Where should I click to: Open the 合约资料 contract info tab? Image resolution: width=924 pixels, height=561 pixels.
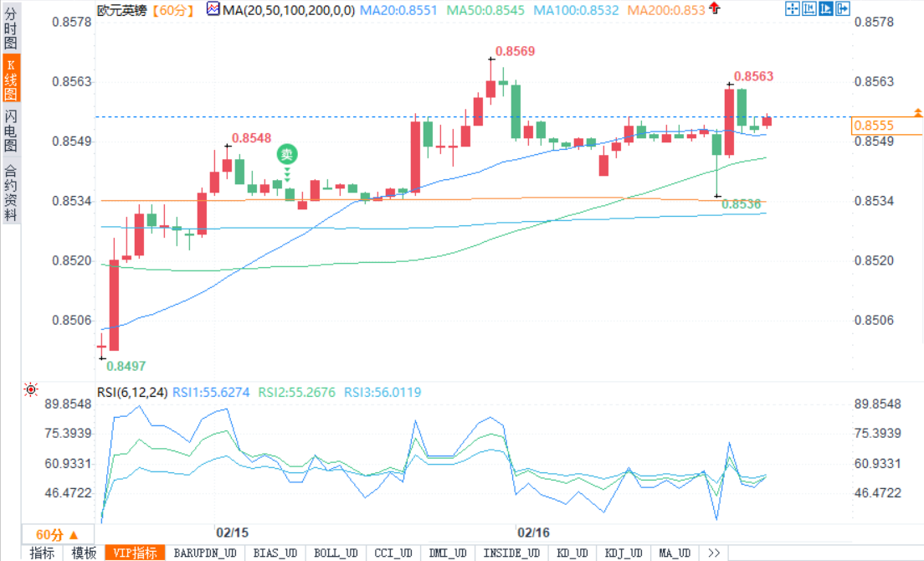(x=11, y=193)
